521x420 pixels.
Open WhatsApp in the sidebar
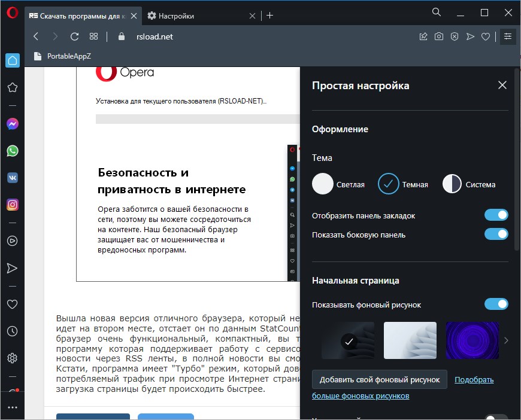point(13,151)
